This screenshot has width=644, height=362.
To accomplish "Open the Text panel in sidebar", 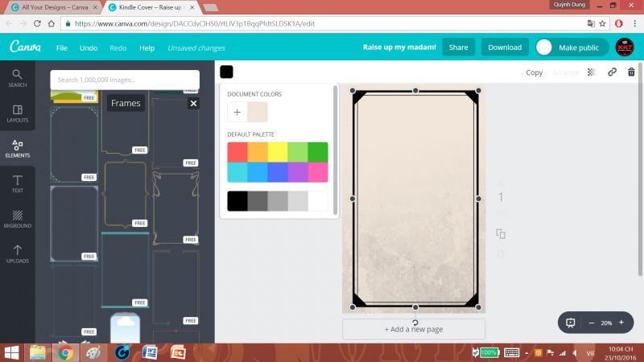I will (17, 184).
